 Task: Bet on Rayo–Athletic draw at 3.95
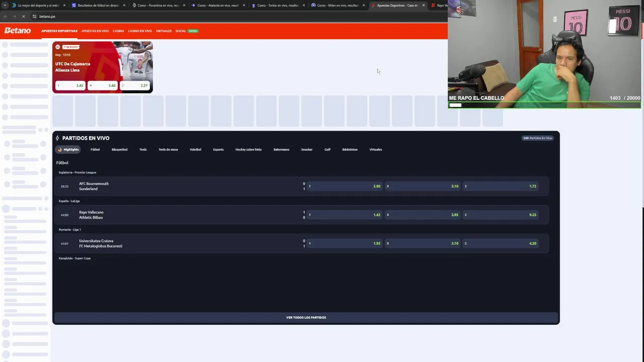coord(423,215)
